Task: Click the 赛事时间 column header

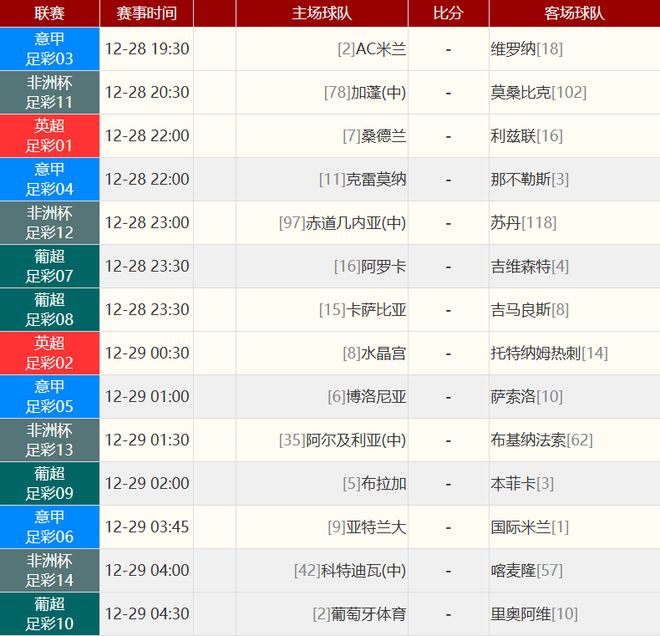Action: (147, 13)
